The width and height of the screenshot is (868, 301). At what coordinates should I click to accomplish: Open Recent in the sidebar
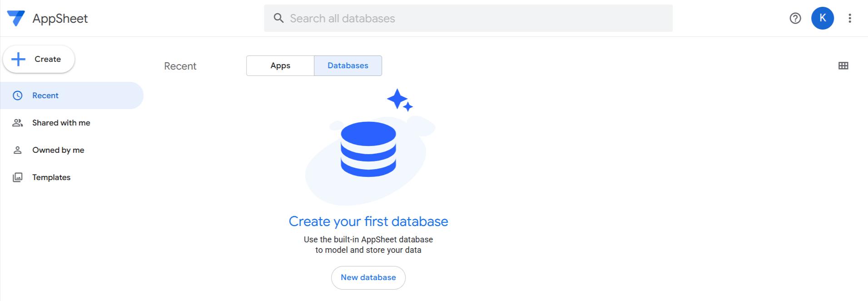pos(72,95)
